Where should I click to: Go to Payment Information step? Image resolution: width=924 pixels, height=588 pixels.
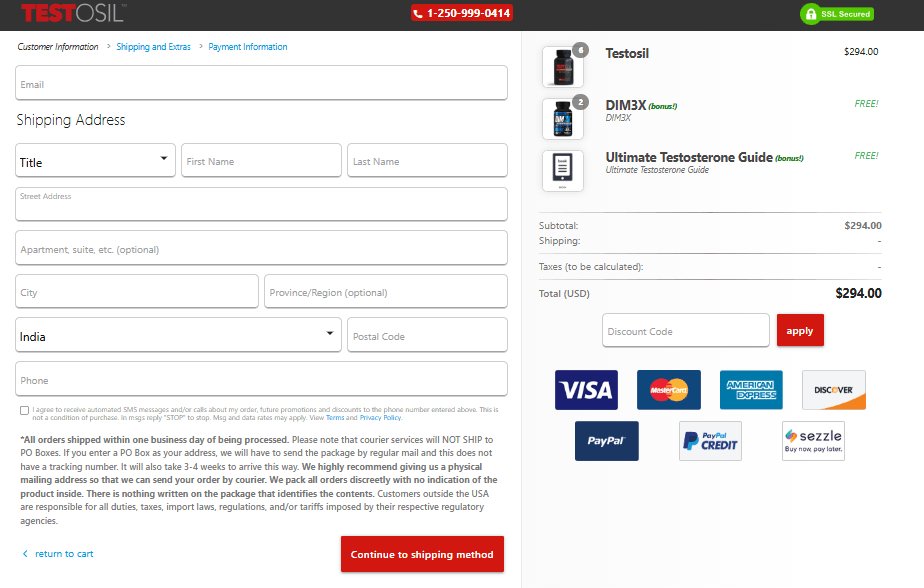pyautogui.click(x=248, y=47)
